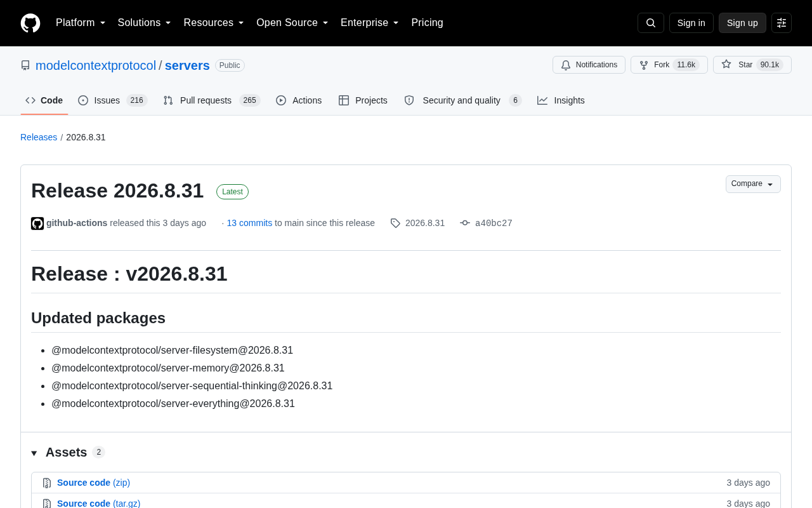Expand the Solutions menu
The image size is (812, 508).
(x=145, y=23)
